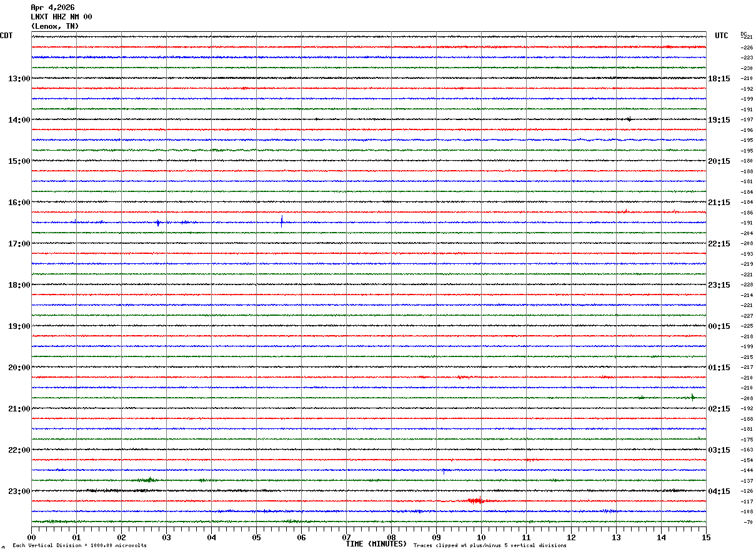The height and width of the screenshot is (554, 756).
Task: Click the DC offset value "-226"
Action: pos(747,48)
